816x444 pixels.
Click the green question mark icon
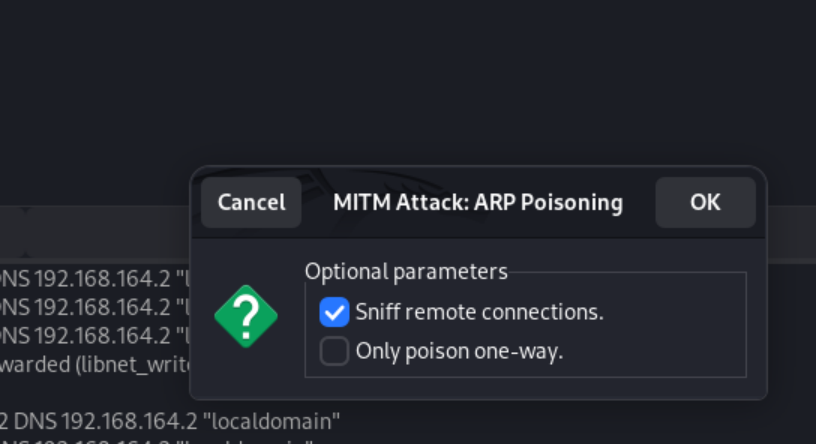[x=246, y=317]
